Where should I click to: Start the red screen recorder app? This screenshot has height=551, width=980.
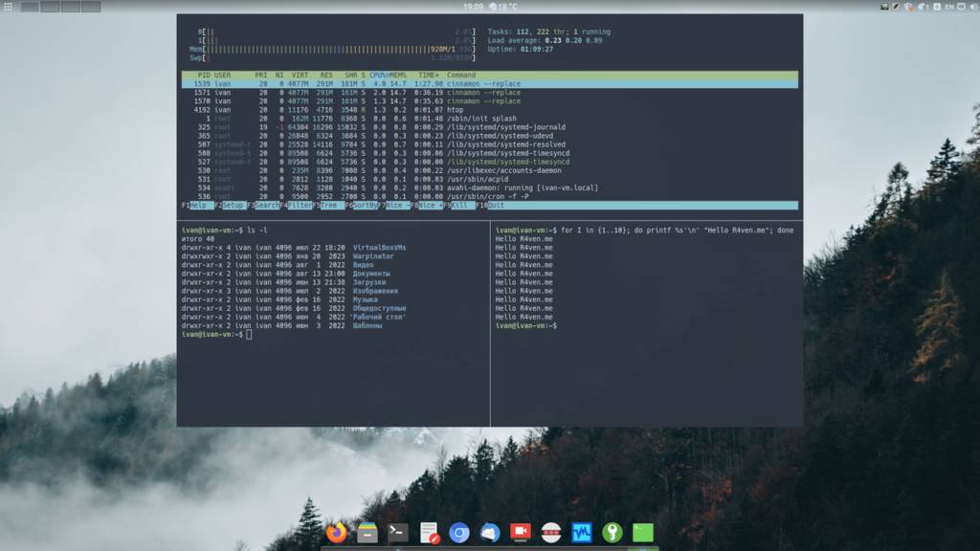[x=520, y=533]
